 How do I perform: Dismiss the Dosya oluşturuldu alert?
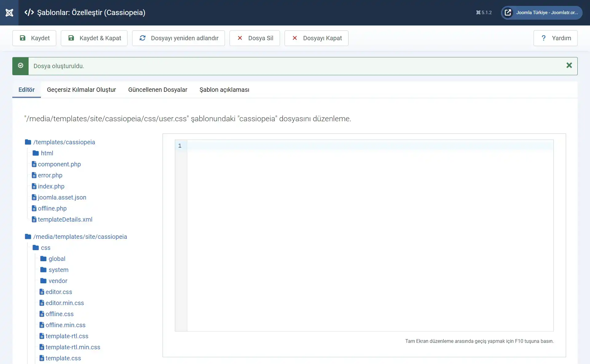pyautogui.click(x=569, y=65)
